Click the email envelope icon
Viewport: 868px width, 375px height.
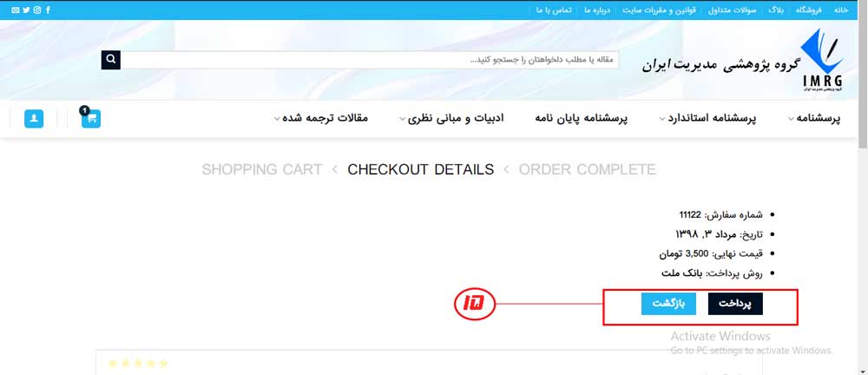15,10
